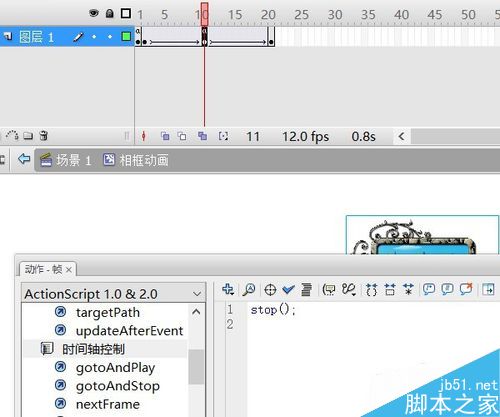Image resolution: width=500 pixels, height=417 pixels.
Task: Close the 动作 - 帧 tab
Action: (69, 270)
